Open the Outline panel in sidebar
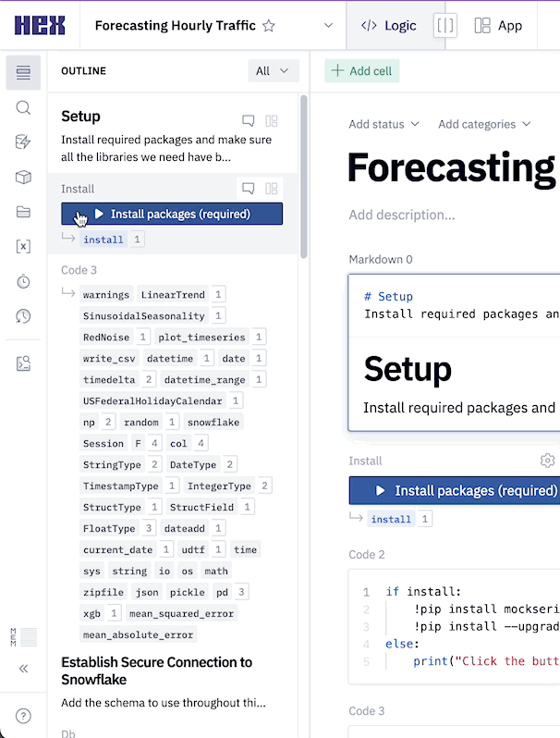This screenshot has width=560, height=738. point(23,72)
